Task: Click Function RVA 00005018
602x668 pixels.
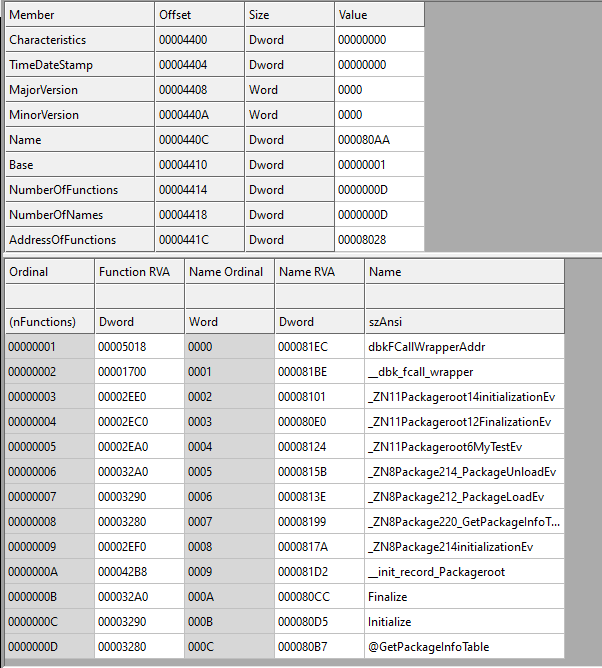Action: point(140,347)
